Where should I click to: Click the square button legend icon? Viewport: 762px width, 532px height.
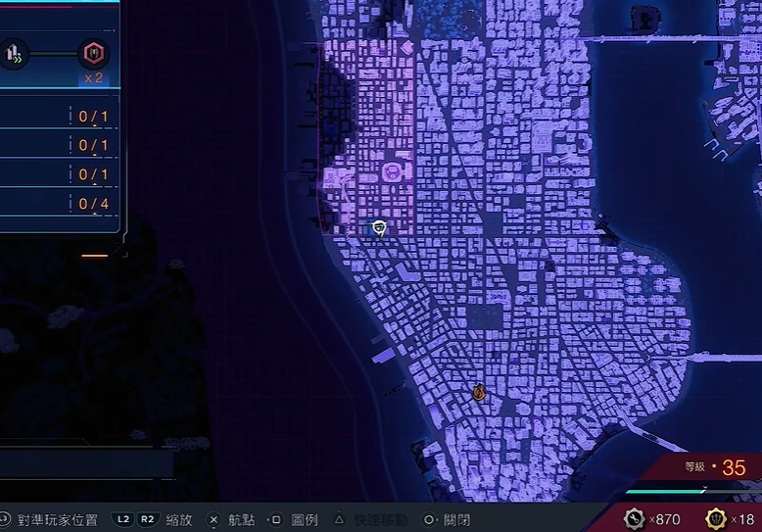[276, 520]
